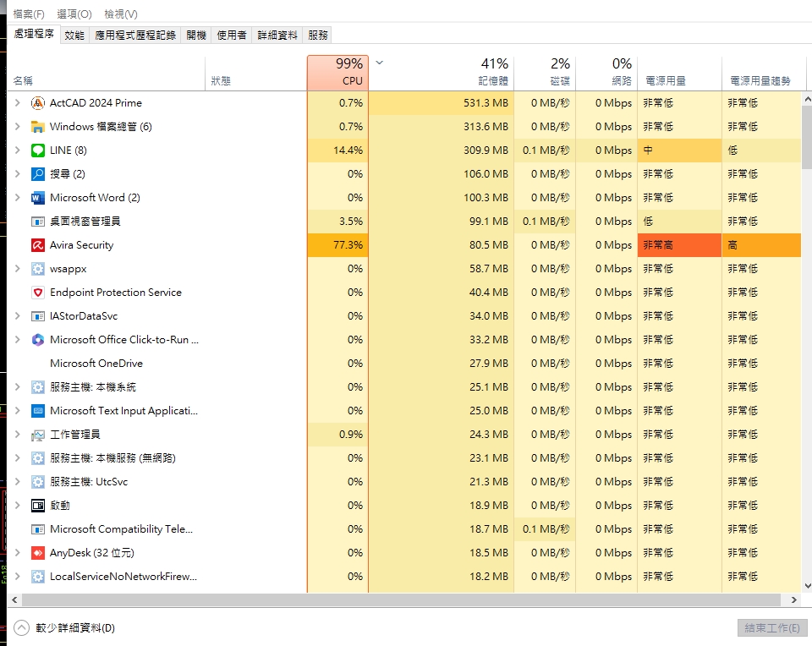Click 較少詳細資料(D) to collapse view

[x=64, y=628]
